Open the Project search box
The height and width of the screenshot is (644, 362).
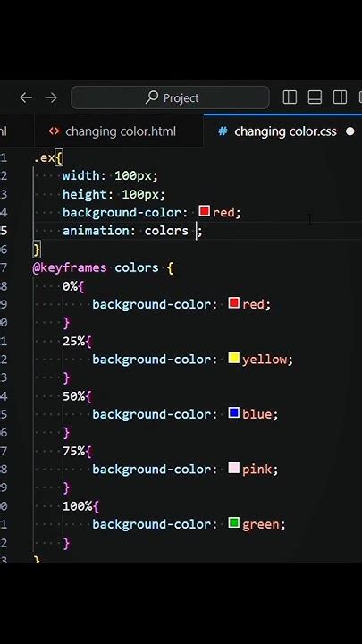pyautogui.click(x=171, y=97)
